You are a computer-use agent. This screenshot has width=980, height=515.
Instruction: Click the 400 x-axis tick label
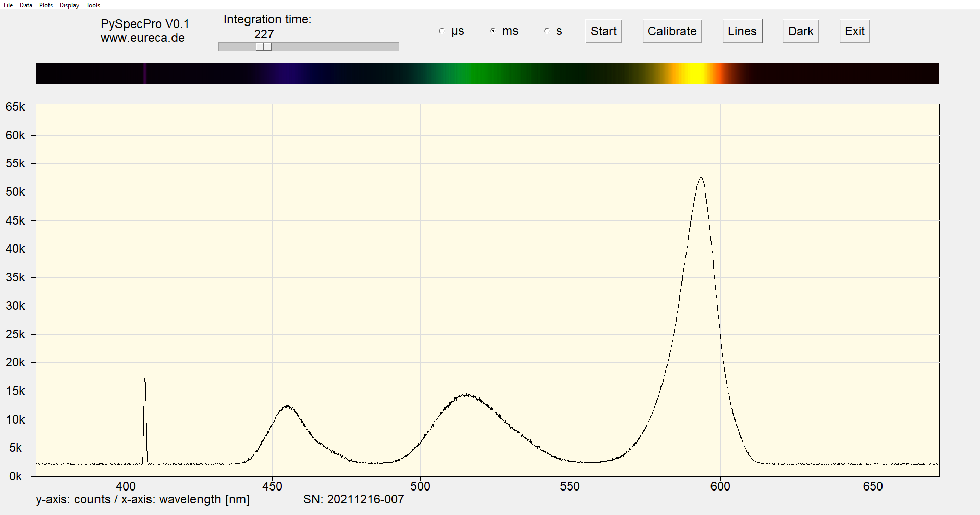coord(126,486)
